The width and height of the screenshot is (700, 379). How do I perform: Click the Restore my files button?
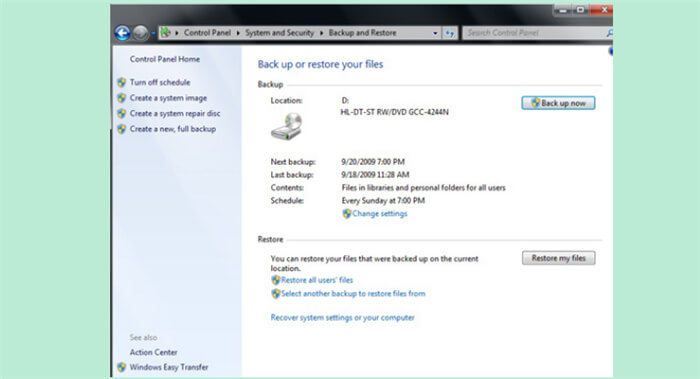558,258
